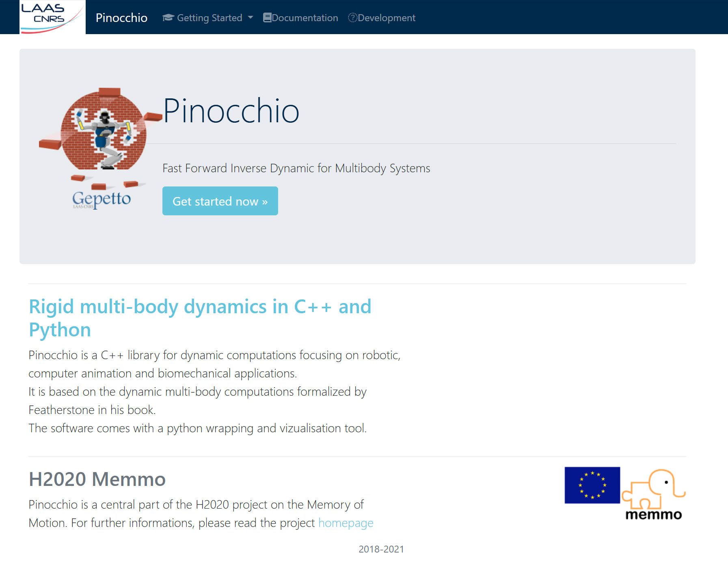Screen dimensions: 728x570
Task: Click the H2020 Memmo heading
Action: coord(97,479)
